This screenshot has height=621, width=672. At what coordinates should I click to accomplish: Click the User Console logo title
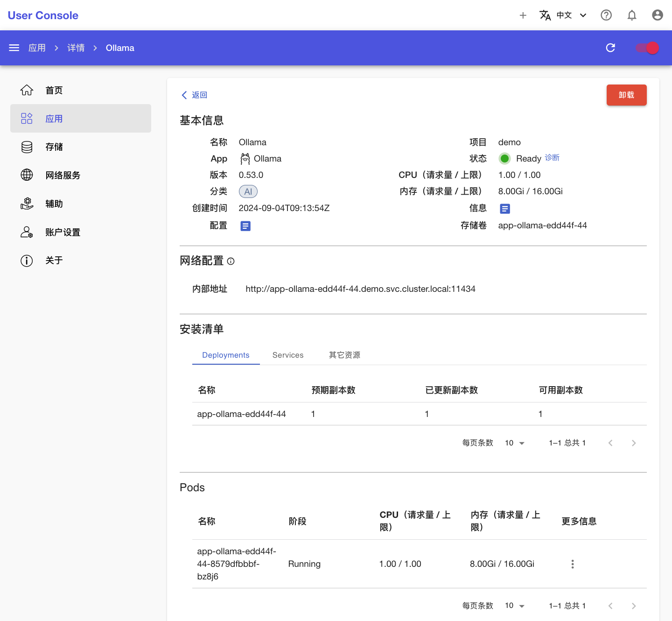tap(43, 15)
